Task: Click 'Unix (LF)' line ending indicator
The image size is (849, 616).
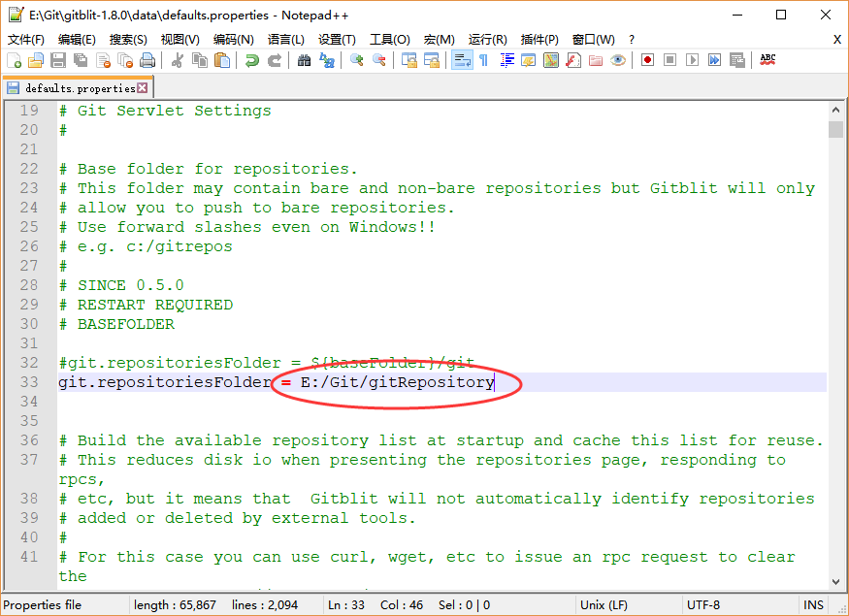Action: coord(604,605)
